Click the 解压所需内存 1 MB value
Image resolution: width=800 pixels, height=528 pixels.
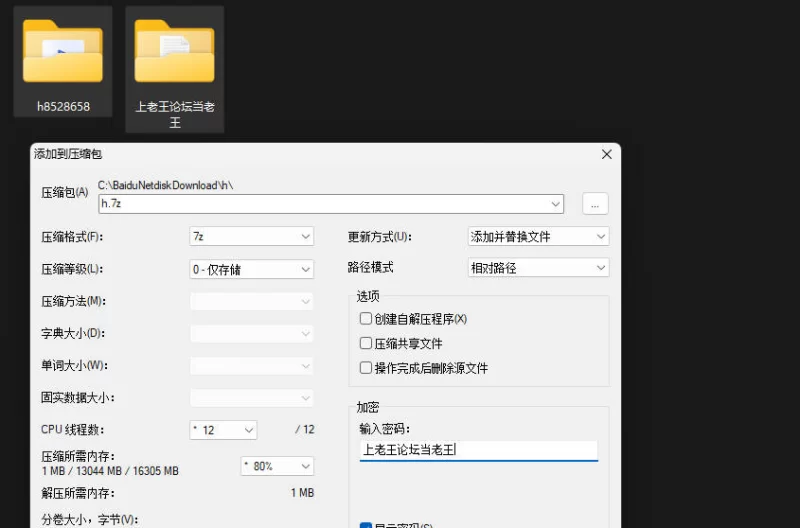pos(303,493)
